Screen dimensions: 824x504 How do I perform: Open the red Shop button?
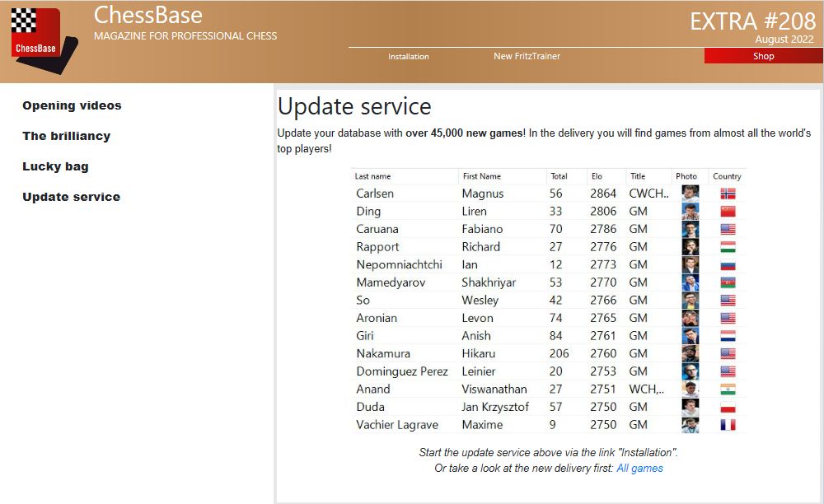763,56
